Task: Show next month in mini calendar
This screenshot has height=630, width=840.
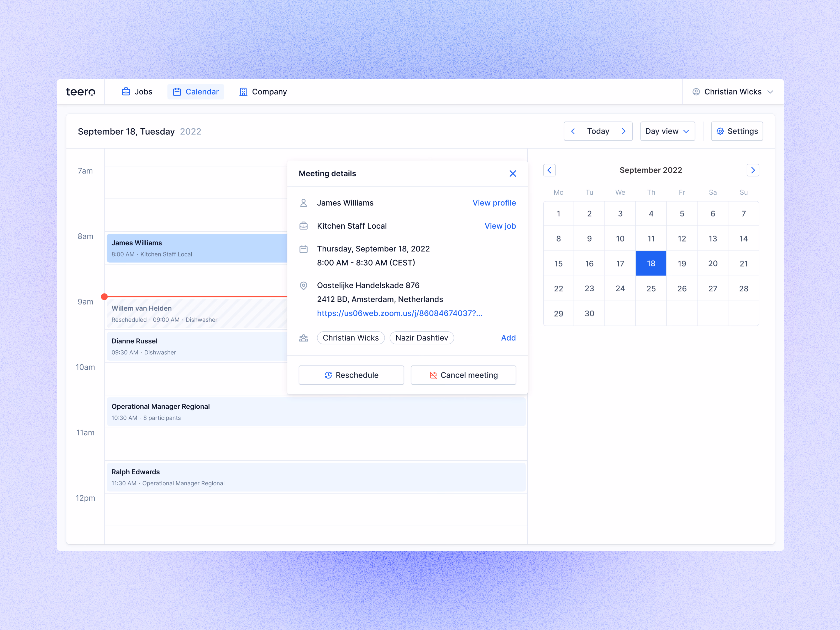Action: [753, 170]
